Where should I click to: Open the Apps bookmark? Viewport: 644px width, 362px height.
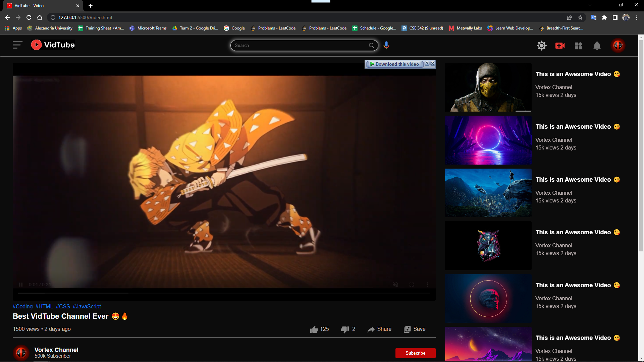point(14,28)
